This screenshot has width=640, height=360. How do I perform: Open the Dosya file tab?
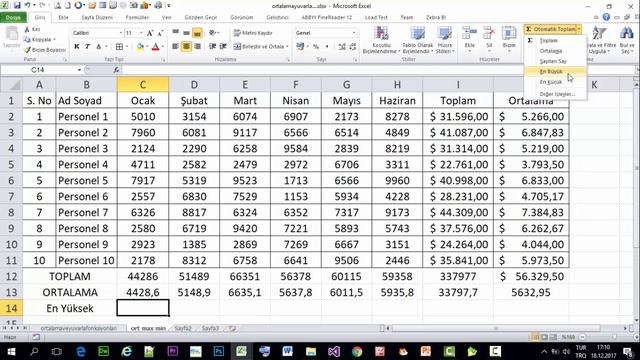pos(13,18)
